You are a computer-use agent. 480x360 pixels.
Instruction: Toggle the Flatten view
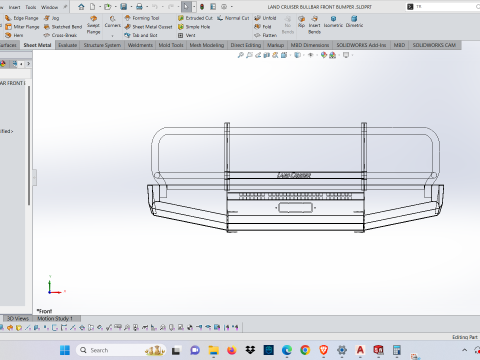(x=265, y=35)
